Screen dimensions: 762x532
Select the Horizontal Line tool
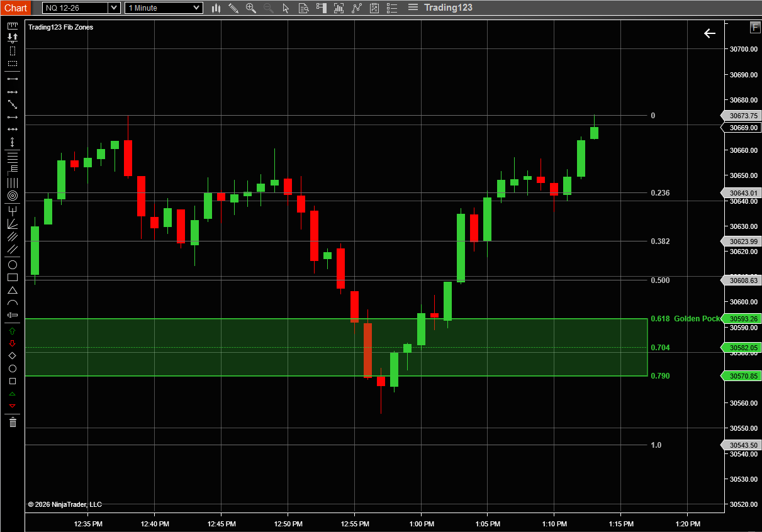coord(13,129)
